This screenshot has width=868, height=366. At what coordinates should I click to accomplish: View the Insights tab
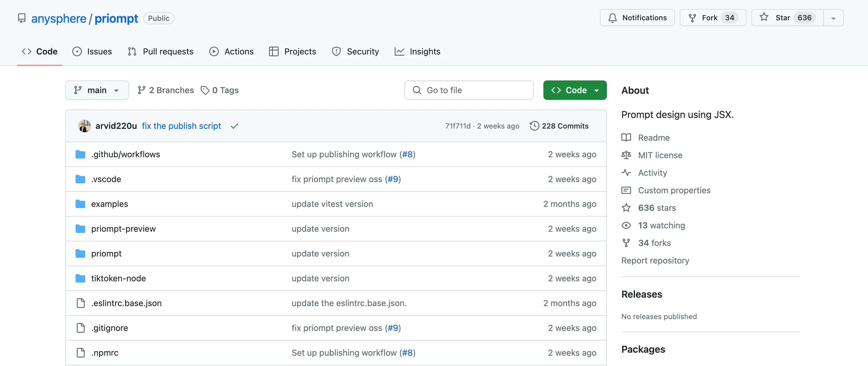[x=417, y=51]
